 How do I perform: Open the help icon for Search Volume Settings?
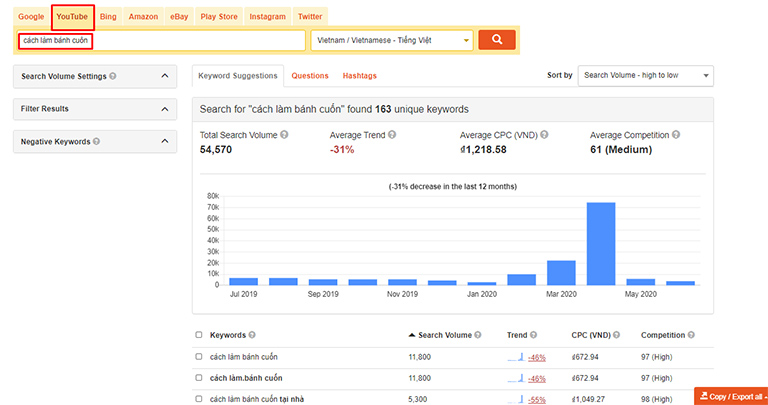[113, 76]
